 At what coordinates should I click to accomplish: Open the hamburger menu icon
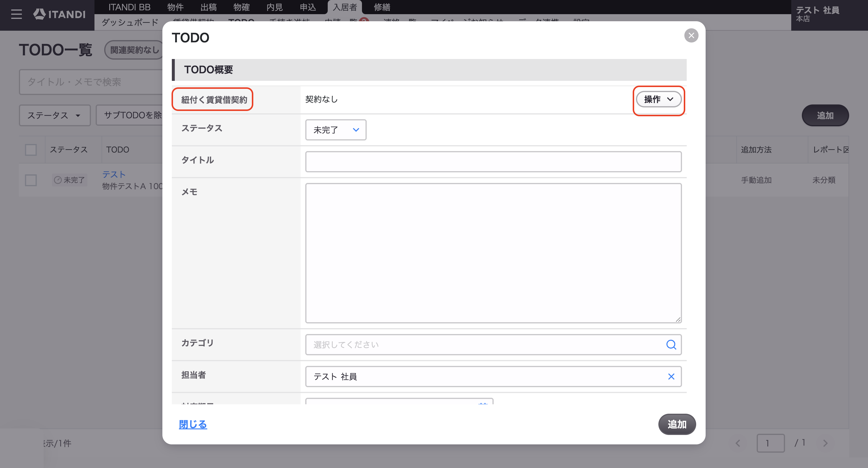click(16, 14)
